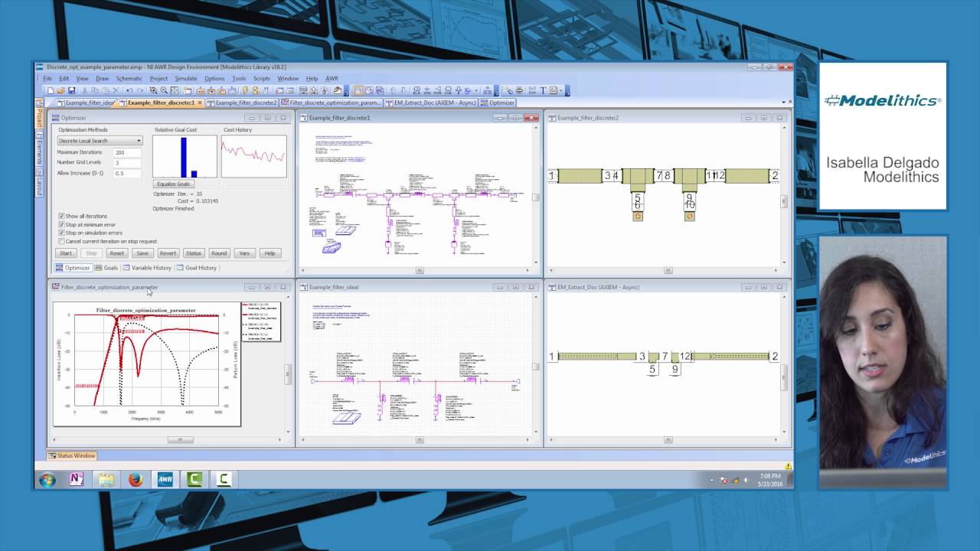Click the Analyze lightning bolt icon
980x551 pixels.
tap(245, 90)
